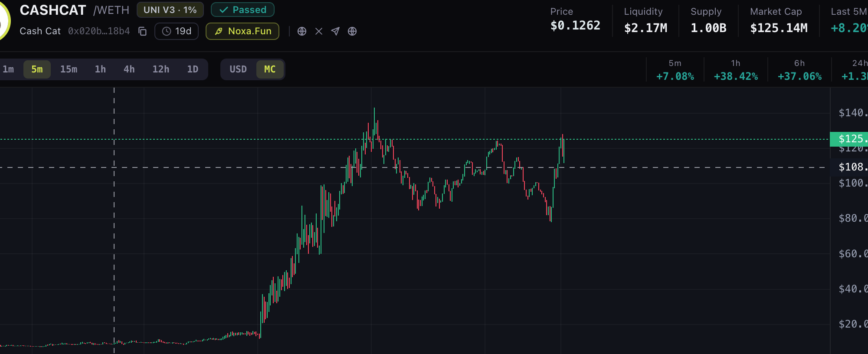Click the $20 price axis label
868x354 pixels.
coord(853,324)
